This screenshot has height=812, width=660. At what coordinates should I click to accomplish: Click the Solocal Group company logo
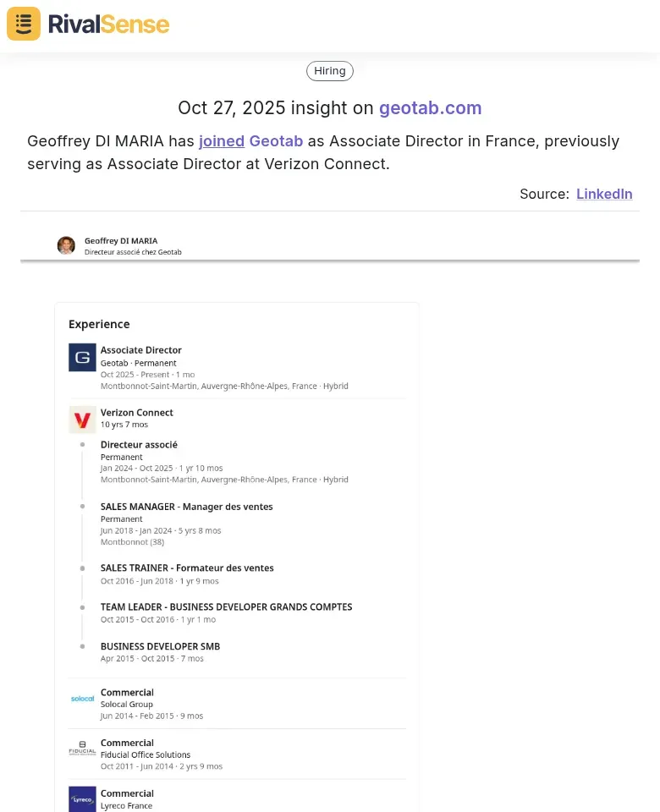point(82,700)
